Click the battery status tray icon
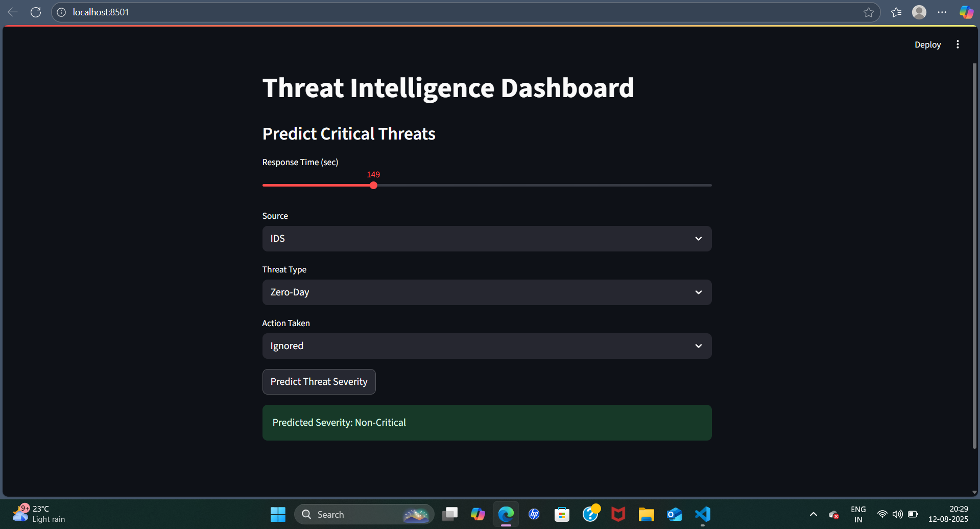The width and height of the screenshot is (980, 529). 913,514
